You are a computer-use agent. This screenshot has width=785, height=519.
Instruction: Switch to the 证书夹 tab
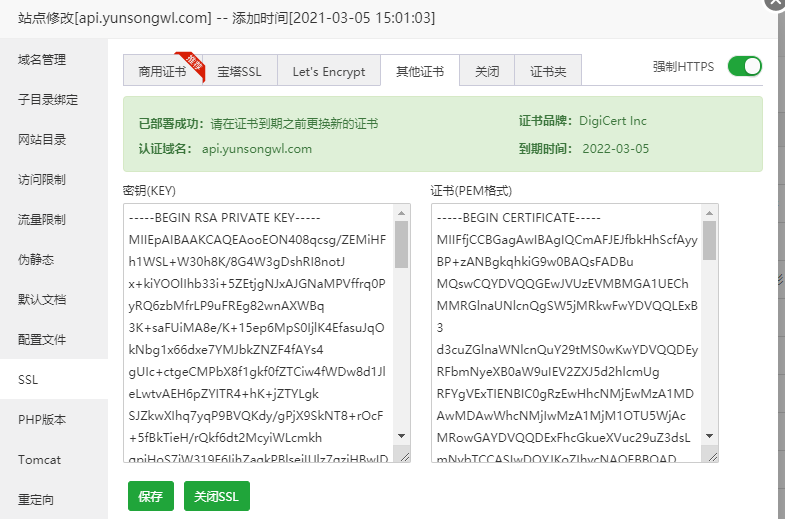(x=548, y=72)
